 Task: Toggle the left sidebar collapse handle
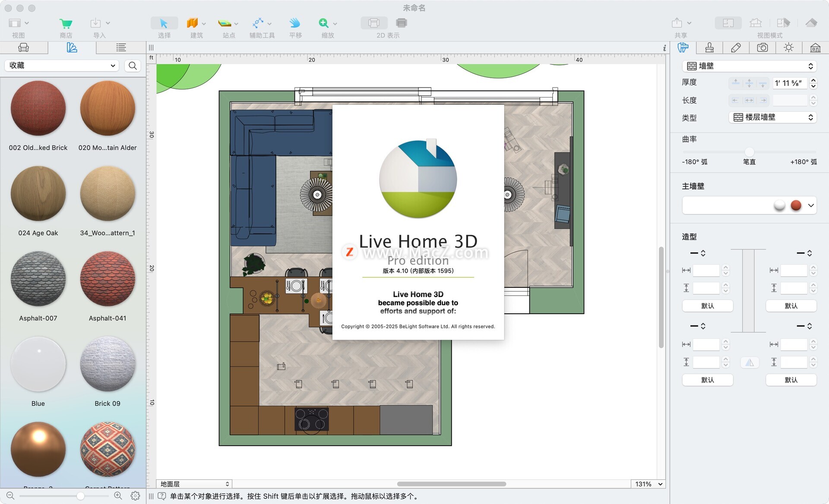pyautogui.click(x=151, y=47)
